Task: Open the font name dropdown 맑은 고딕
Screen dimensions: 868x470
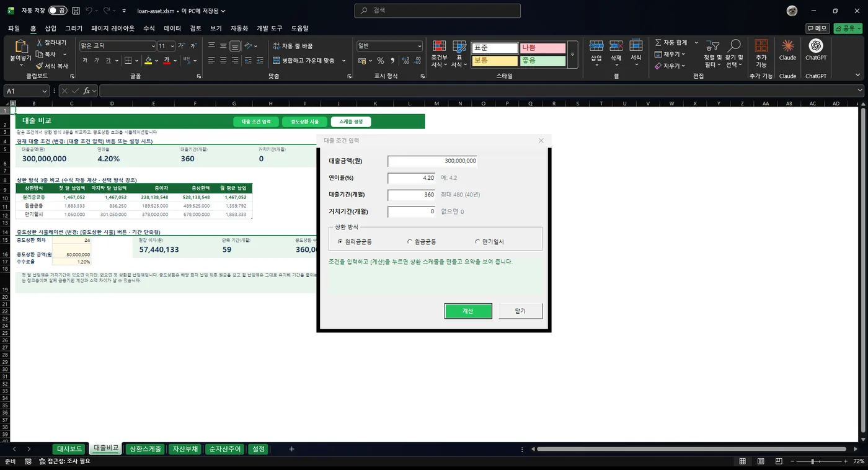Action: [x=153, y=46]
